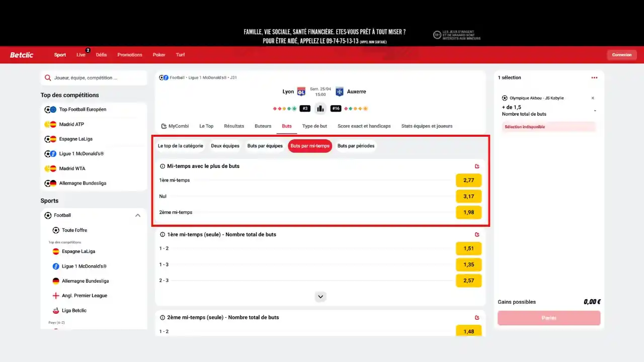Select odds 1,48 in 2ème mi-temps market

[468, 331]
